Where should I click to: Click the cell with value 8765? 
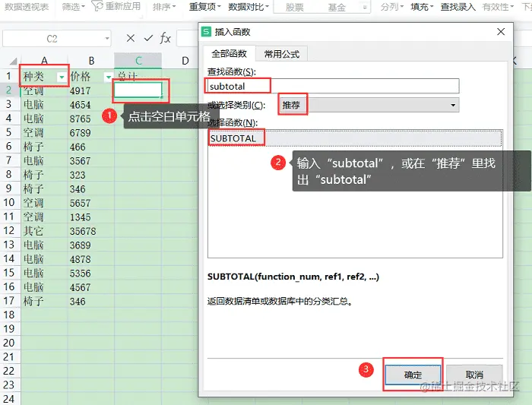point(91,119)
